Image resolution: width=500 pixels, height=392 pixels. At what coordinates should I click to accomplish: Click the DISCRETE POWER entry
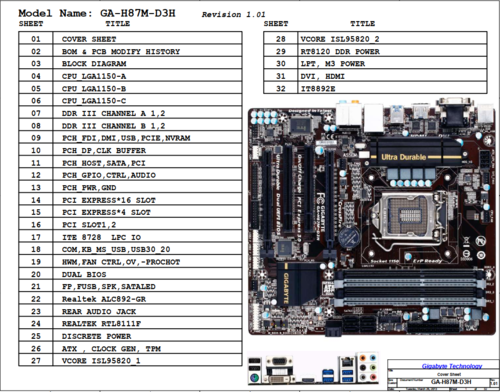coord(96,336)
